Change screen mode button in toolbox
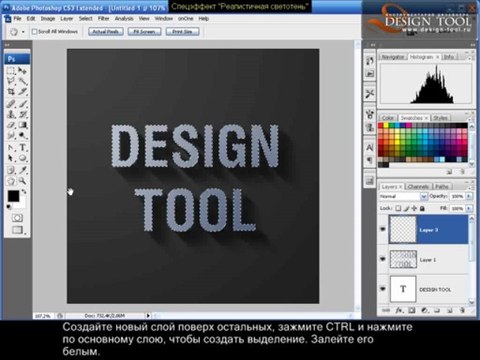This screenshot has height=360, width=480. tap(17, 230)
